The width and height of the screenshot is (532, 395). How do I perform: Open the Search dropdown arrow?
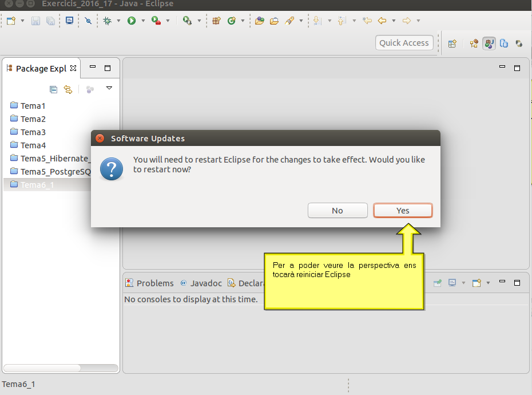301,21
